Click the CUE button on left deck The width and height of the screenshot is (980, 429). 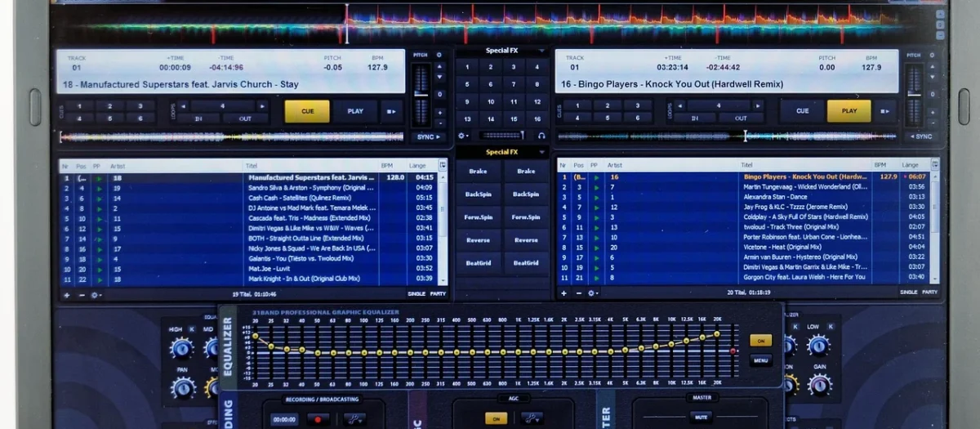(307, 111)
